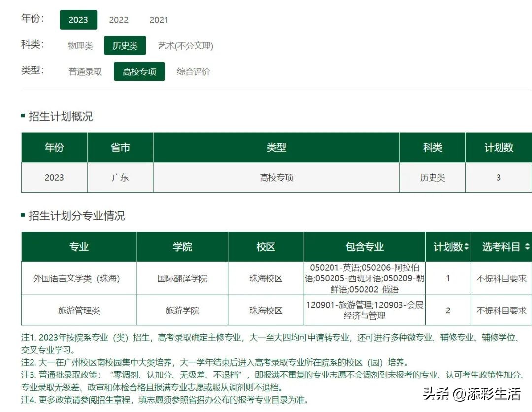Click 旅游管理类 in the majors table
This screenshot has height=412, width=532.
pyautogui.click(x=78, y=310)
